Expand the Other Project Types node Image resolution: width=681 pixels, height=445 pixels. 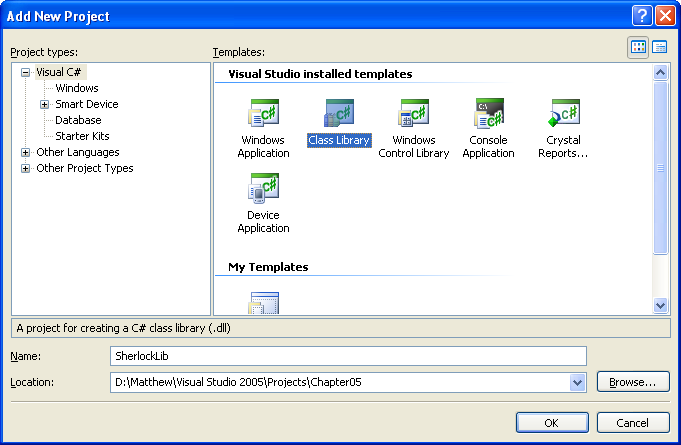click(26, 168)
